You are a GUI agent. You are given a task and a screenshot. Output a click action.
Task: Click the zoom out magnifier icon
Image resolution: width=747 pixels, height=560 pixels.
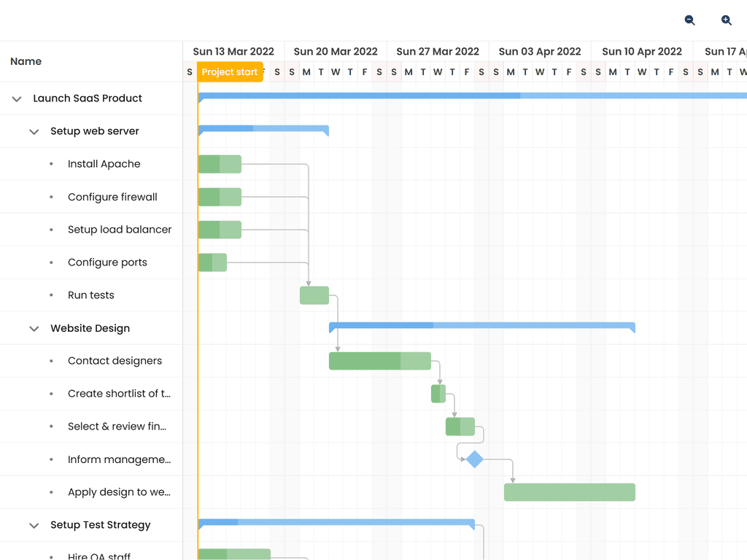point(689,20)
